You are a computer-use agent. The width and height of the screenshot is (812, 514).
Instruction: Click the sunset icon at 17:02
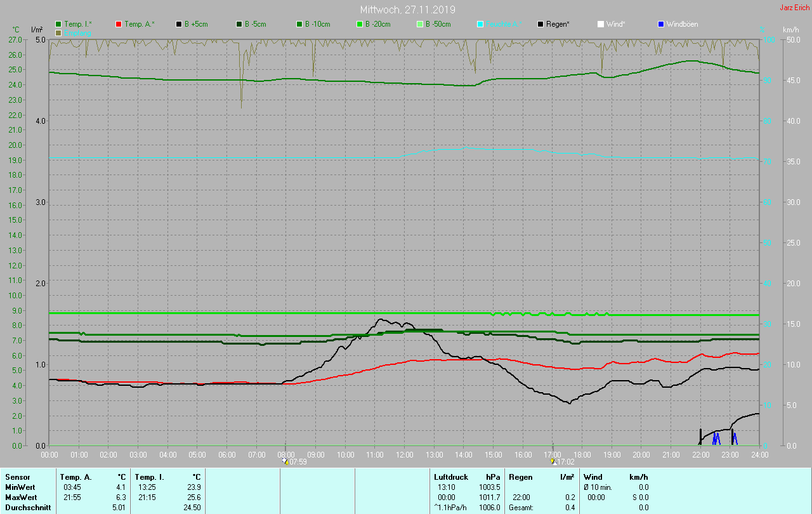point(553,462)
